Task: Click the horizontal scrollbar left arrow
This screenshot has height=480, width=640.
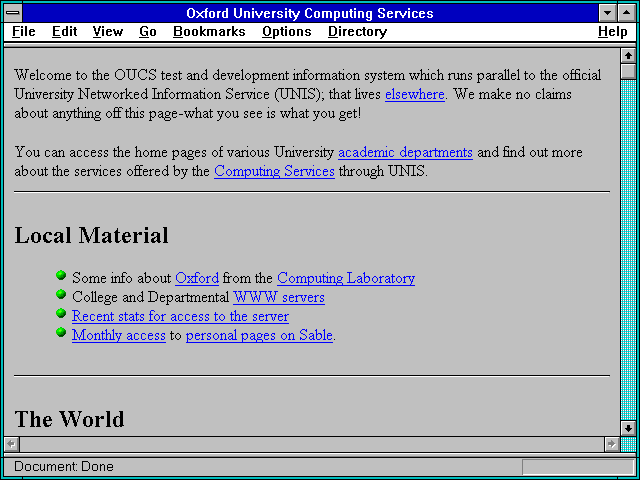Action: tap(12, 444)
